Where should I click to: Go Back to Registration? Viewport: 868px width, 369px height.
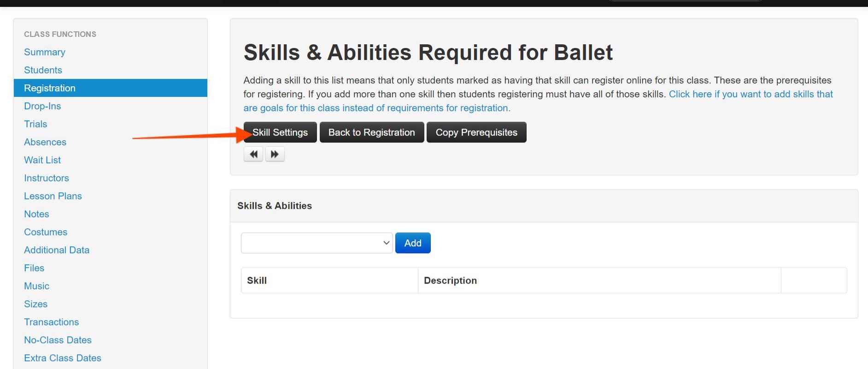click(x=371, y=132)
